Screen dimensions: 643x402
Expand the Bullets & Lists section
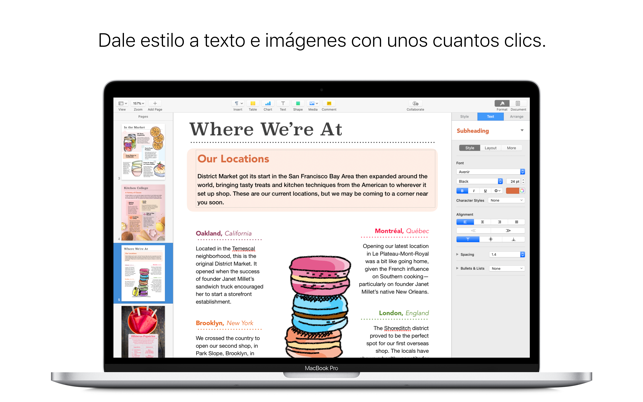457,268
